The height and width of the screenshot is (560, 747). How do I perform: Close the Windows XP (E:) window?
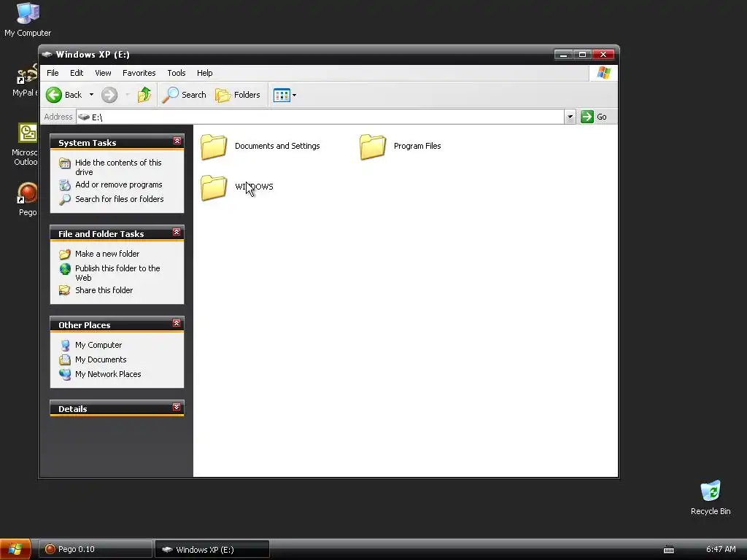[603, 54]
